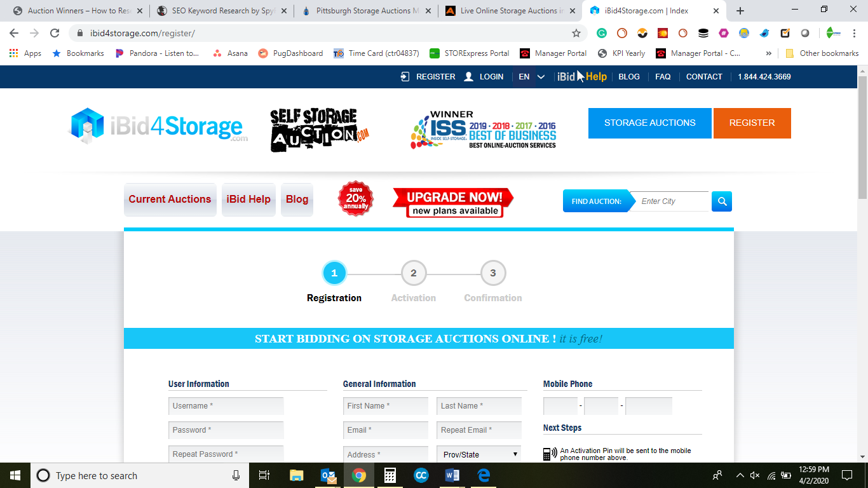Open Microsoft Edge from the taskbar
Screen dimensions: 868x488
484,475
